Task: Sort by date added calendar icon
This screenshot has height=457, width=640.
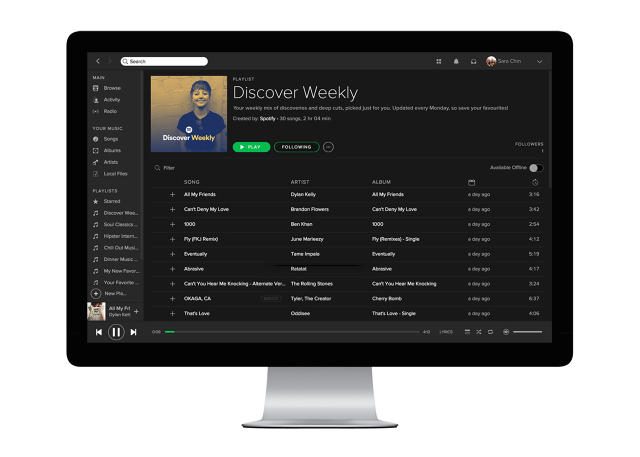Action: [471, 182]
